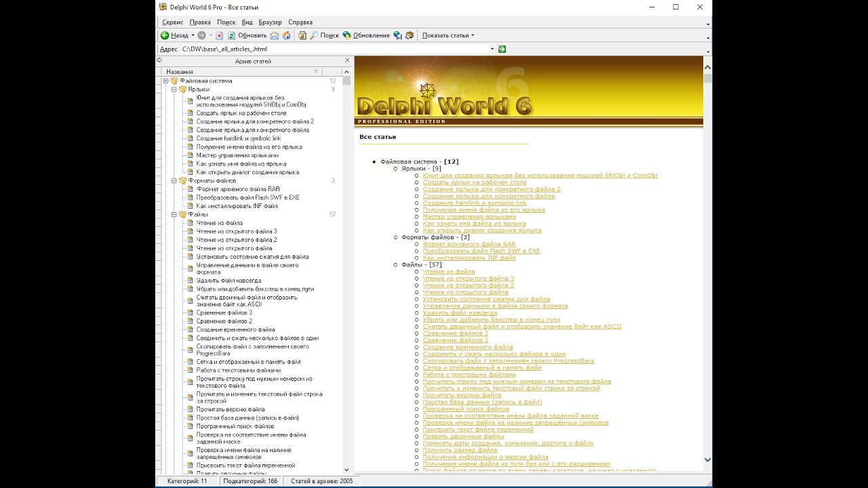Click the pin icon of Архив статей panel

159,60
